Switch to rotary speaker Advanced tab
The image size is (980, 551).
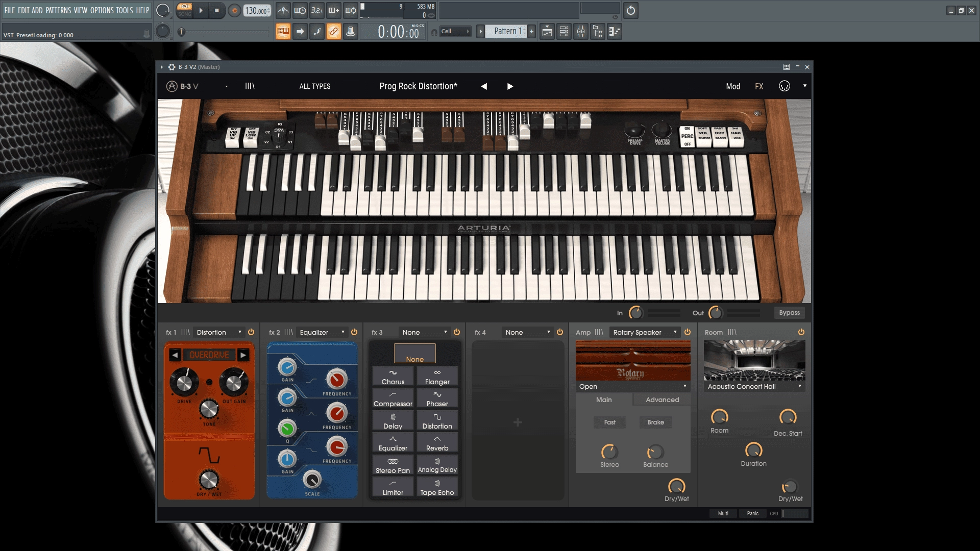(x=662, y=399)
